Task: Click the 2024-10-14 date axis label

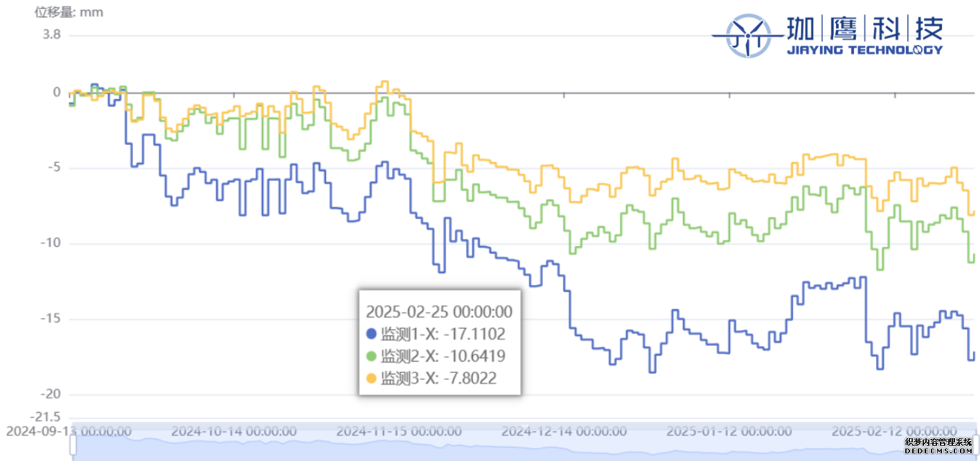Action: [233, 431]
